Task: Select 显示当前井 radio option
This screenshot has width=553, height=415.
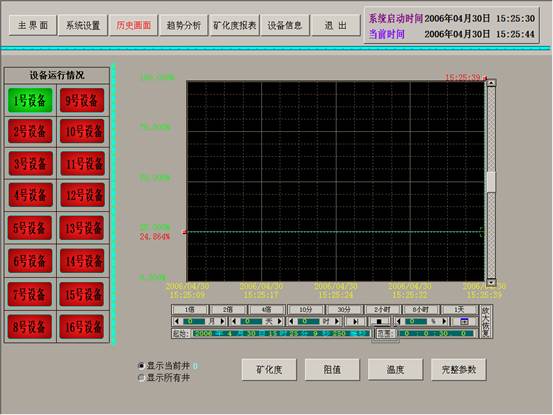Action: [x=141, y=366]
